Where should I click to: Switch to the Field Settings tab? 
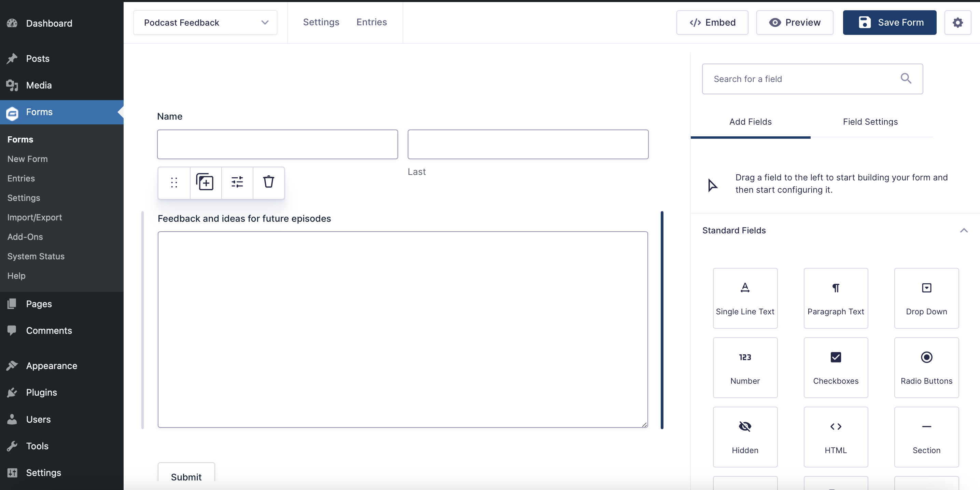point(870,122)
